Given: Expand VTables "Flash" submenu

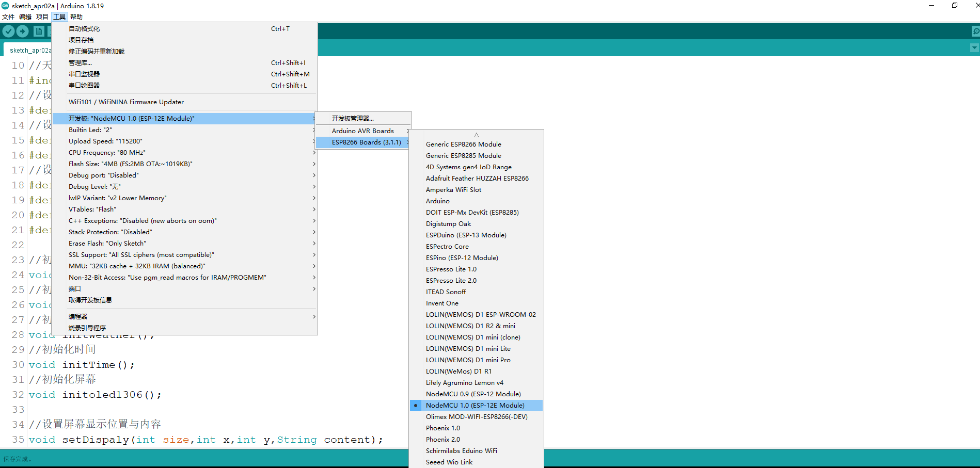Looking at the screenshot, I should pyautogui.click(x=185, y=209).
